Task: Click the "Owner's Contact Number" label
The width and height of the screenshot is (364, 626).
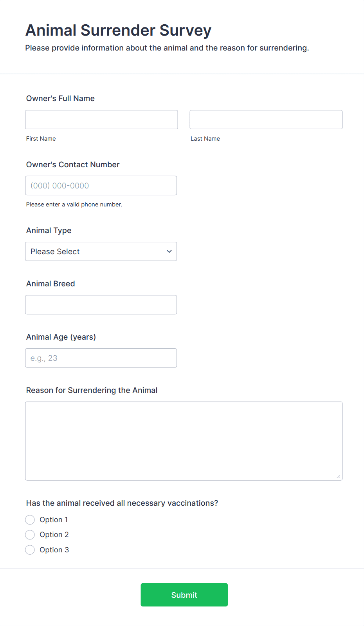Action: (x=73, y=165)
